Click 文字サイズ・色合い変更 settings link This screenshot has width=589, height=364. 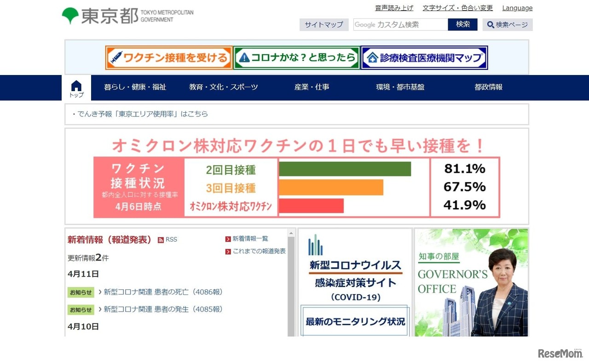coord(457,8)
